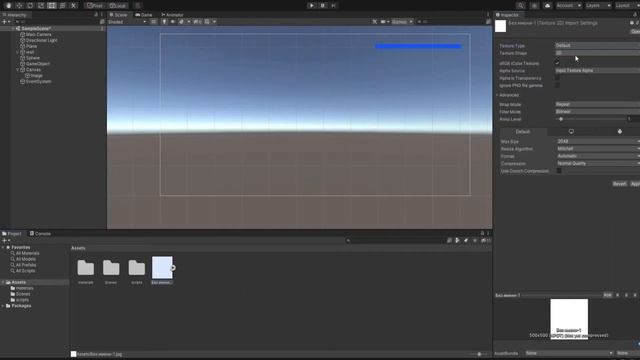The image size is (640, 360).
Task: Open Resize Algorithm dropdown
Action: point(598,149)
